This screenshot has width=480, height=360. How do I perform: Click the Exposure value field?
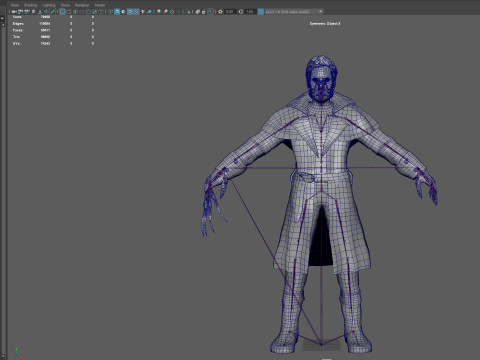[230, 12]
